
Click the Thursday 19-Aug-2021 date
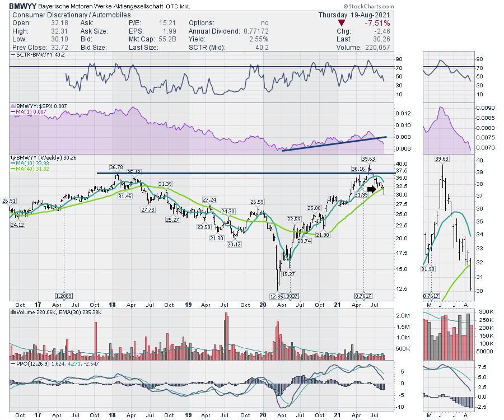[354, 15]
